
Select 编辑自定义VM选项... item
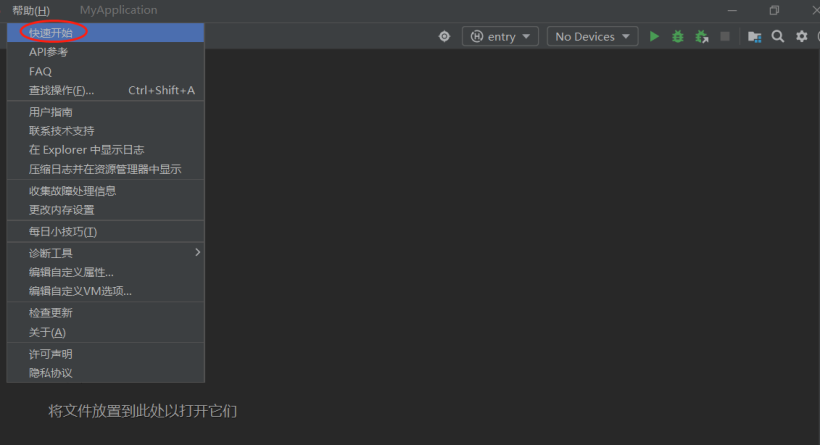(x=106, y=291)
